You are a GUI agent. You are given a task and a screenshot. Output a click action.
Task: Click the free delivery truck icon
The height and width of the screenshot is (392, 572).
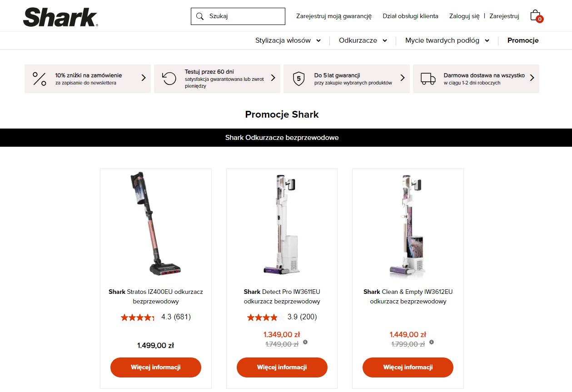pyautogui.click(x=428, y=79)
